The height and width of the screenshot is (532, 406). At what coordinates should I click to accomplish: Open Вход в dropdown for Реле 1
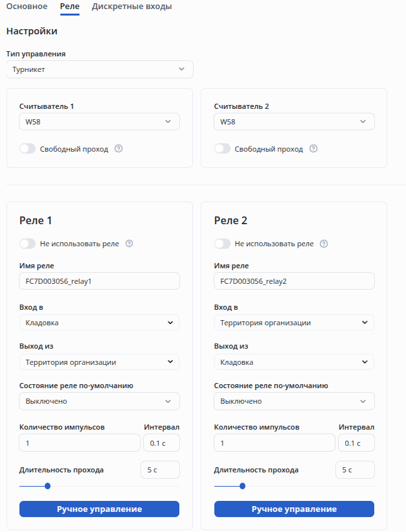[x=99, y=323]
